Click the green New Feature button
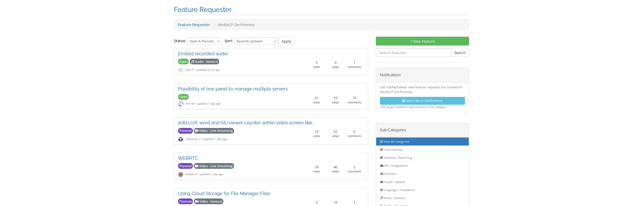644x206 pixels. (422, 41)
